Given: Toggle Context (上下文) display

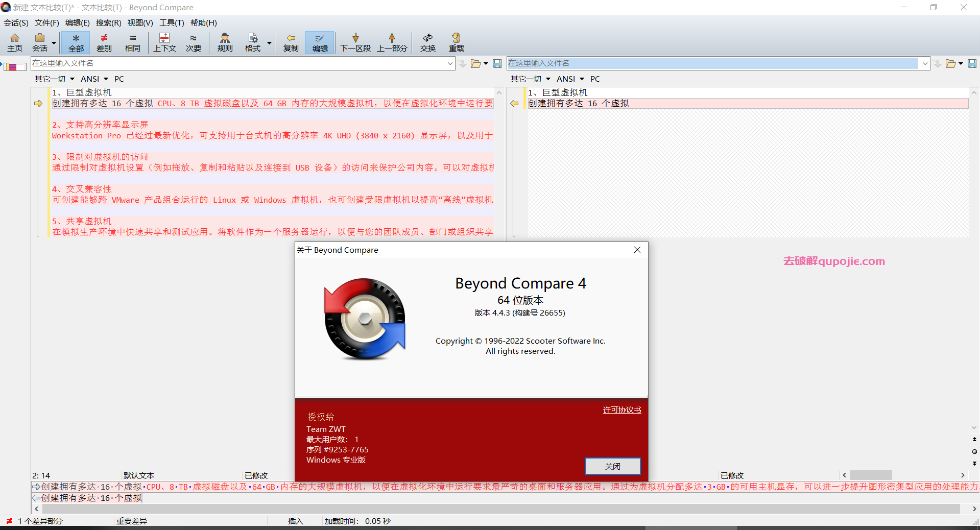Looking at the screenshot, I should [x=164, y=42].
